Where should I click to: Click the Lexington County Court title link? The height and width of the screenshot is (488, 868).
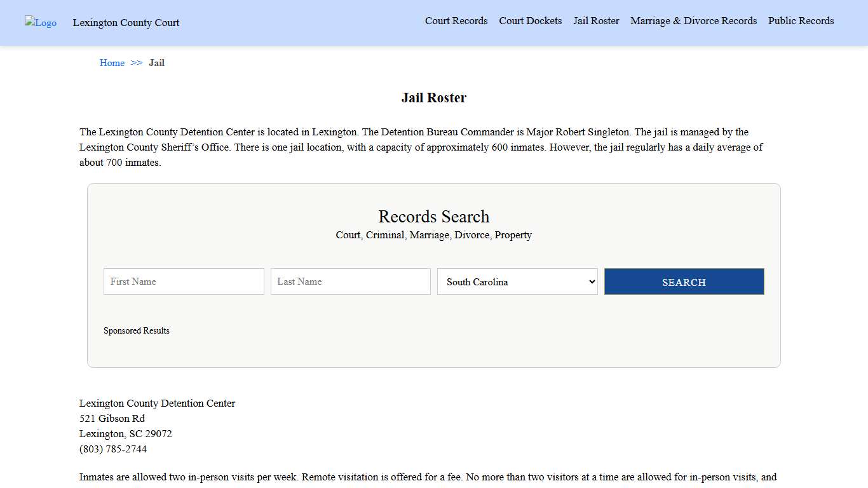[x=126, y=22]
